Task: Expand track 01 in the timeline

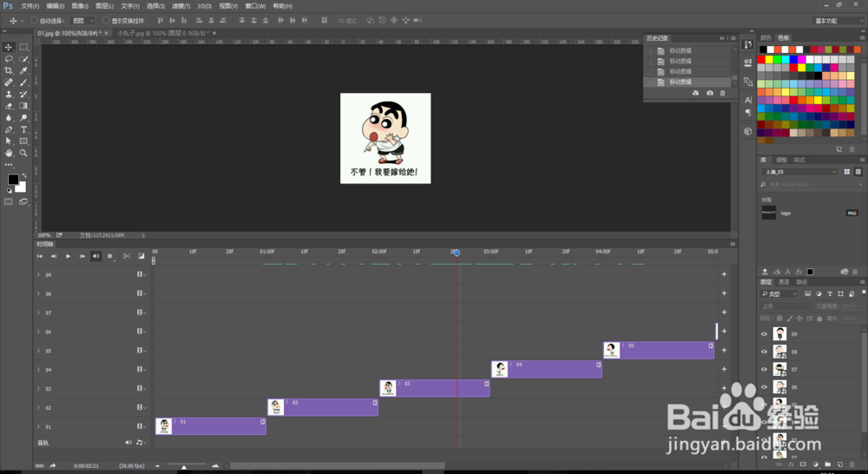Action: [38, 426]
